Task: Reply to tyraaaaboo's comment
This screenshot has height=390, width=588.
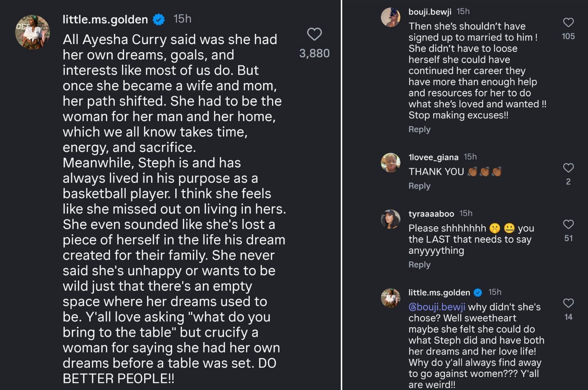Action: (x=419, y=265)
